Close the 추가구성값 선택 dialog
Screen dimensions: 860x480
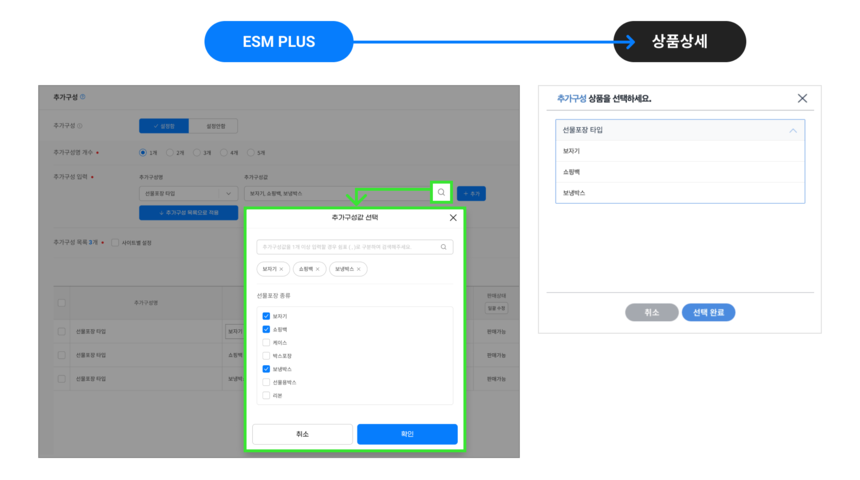[x=453, y=218]
